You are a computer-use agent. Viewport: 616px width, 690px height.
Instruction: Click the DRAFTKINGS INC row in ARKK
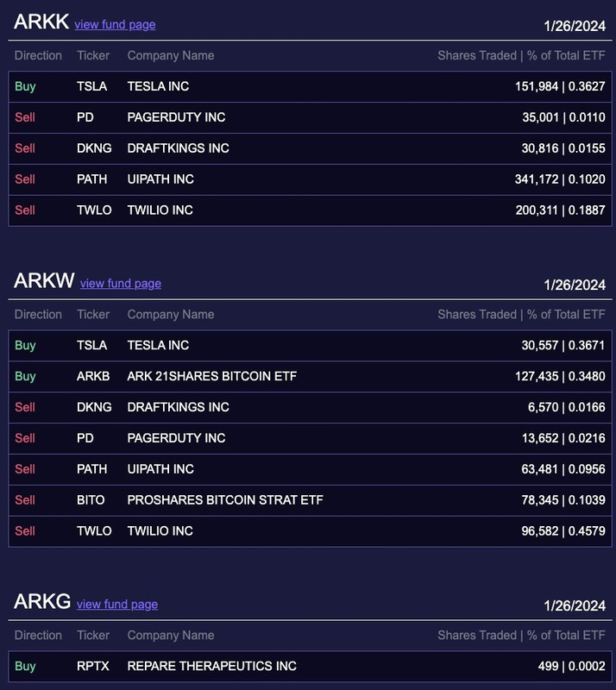(x=310, y=148)
